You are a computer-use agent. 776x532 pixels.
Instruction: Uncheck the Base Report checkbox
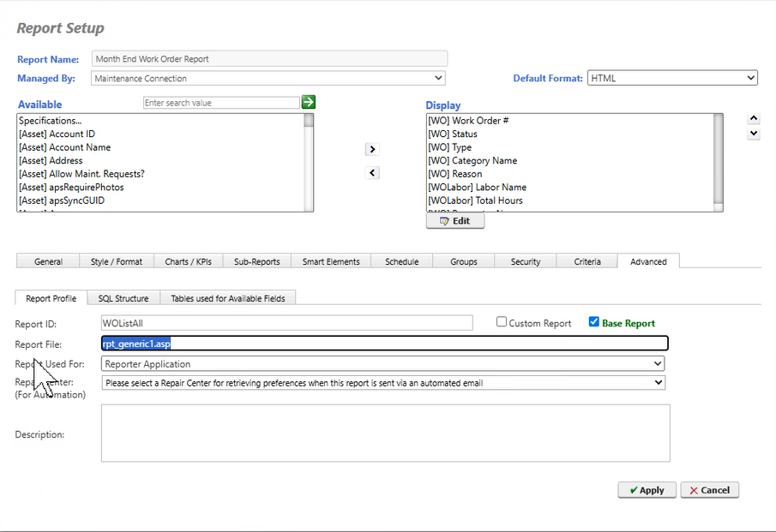[594, 322]
